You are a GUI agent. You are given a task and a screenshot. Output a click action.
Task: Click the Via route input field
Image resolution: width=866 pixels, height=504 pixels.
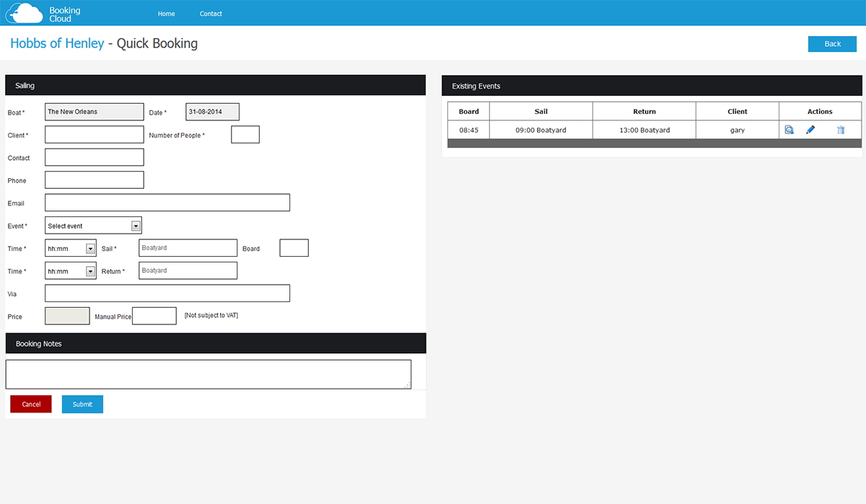tap(167, 293)
